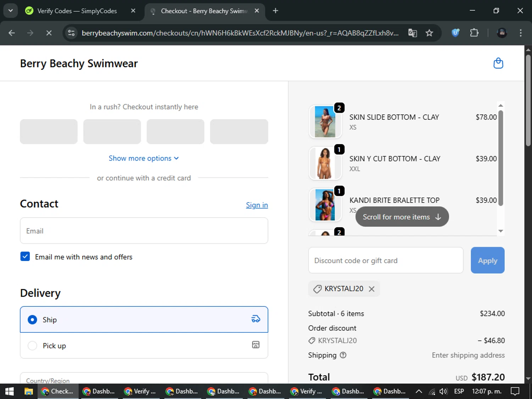Open the Kandi Brite Bralette Top thumbnail

pyautogui.click(x=325, y=205)
